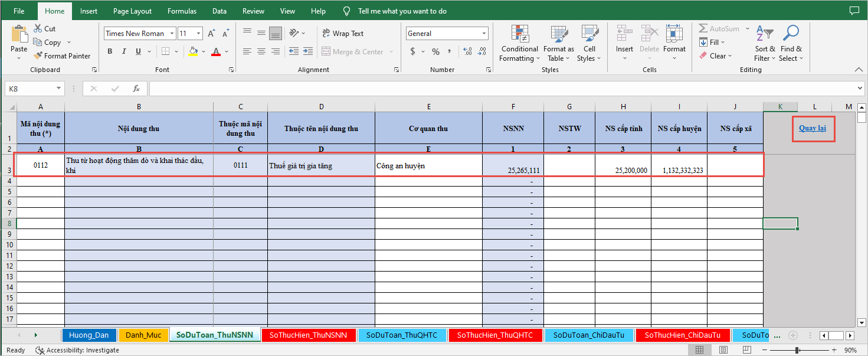
Task: Toggle Bold formatting
Action: tap(110, 52)
